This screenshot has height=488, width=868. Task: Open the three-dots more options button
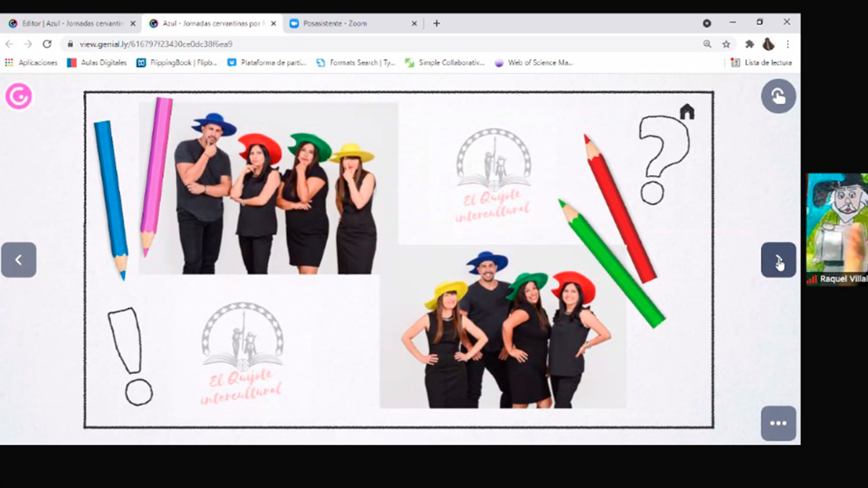coord(778,423)
